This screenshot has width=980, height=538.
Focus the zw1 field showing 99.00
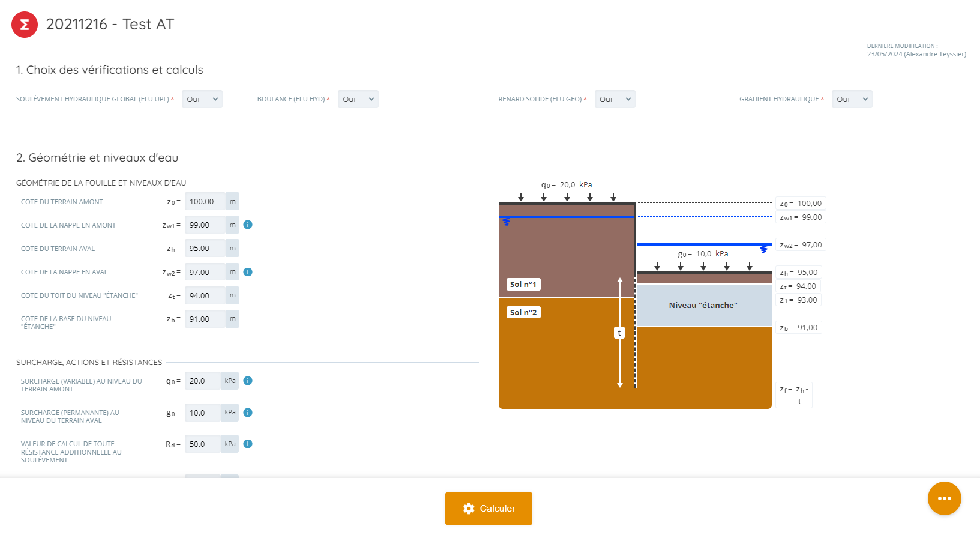[205, 225]
